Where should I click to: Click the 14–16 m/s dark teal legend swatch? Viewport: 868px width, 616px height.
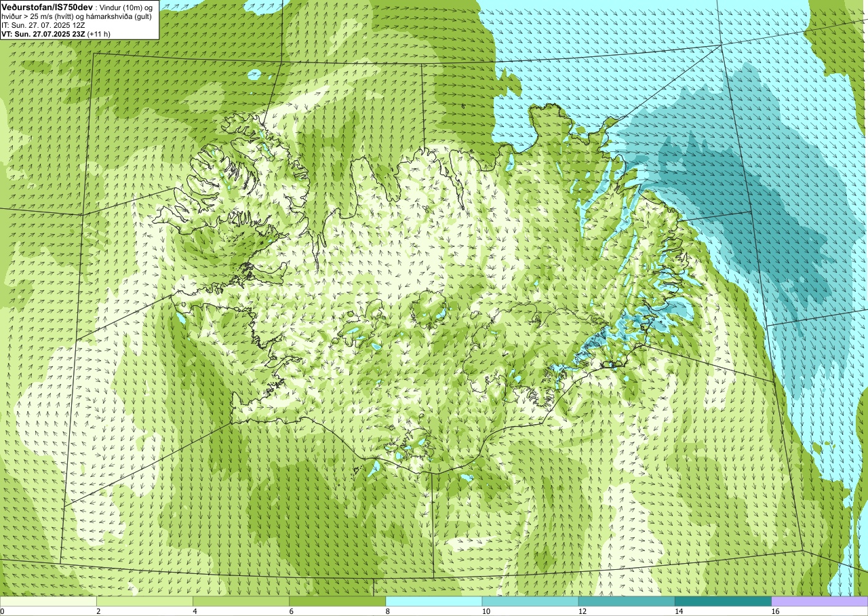(x=723, y=601)
